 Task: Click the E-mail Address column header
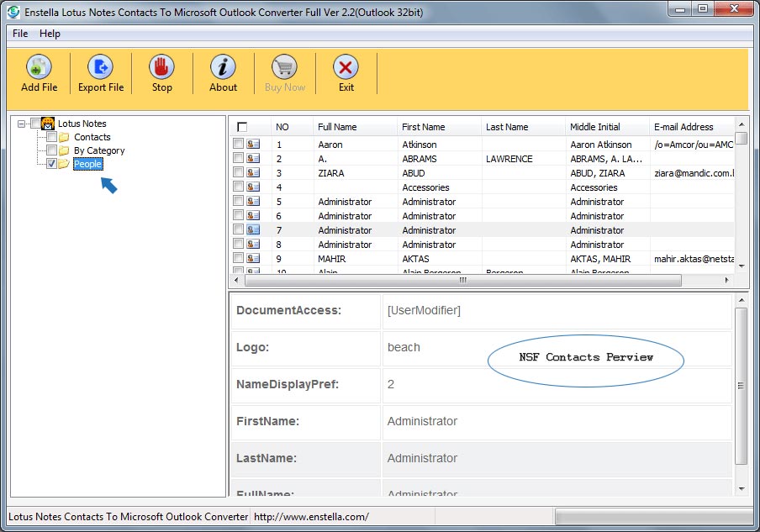[x=683, y=127]
